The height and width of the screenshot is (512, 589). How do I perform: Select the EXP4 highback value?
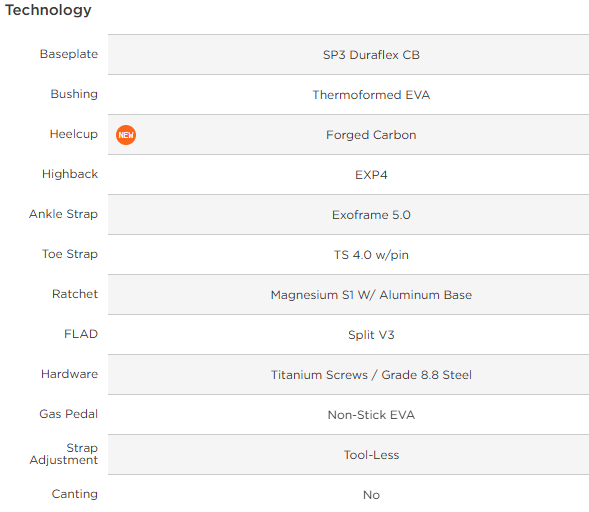[371, 175]
